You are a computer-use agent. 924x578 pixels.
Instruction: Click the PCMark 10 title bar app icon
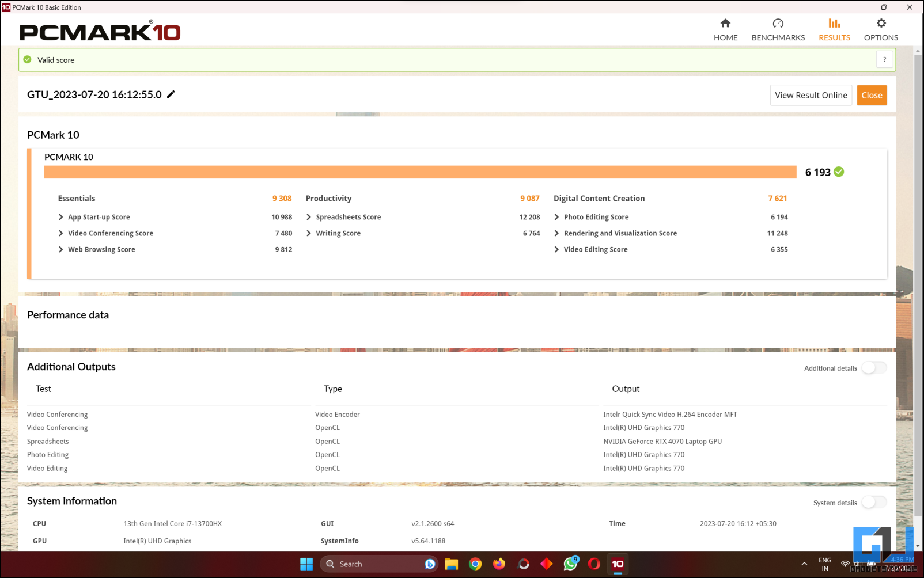pyautogui.click(x=6, y=7)
